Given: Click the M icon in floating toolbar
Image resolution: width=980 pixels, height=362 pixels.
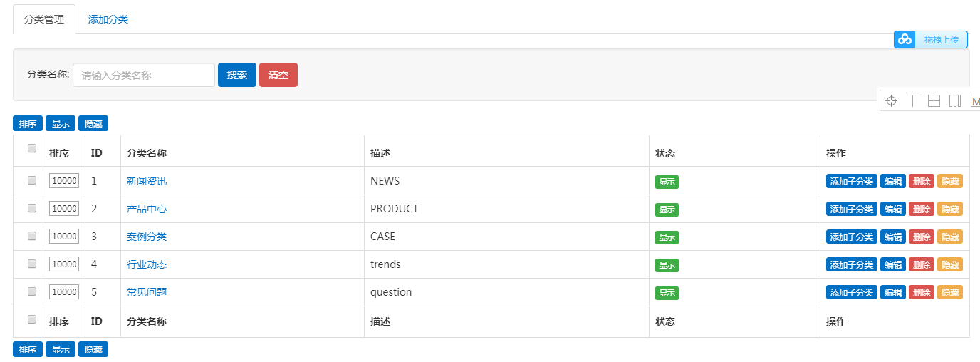Looking at the screenshot, I should [975, 101].
